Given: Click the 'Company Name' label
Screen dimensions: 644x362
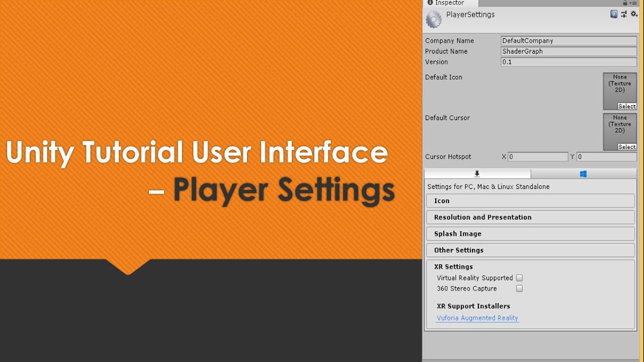Looking at the screenshot, I should click(x=449, y=41).
